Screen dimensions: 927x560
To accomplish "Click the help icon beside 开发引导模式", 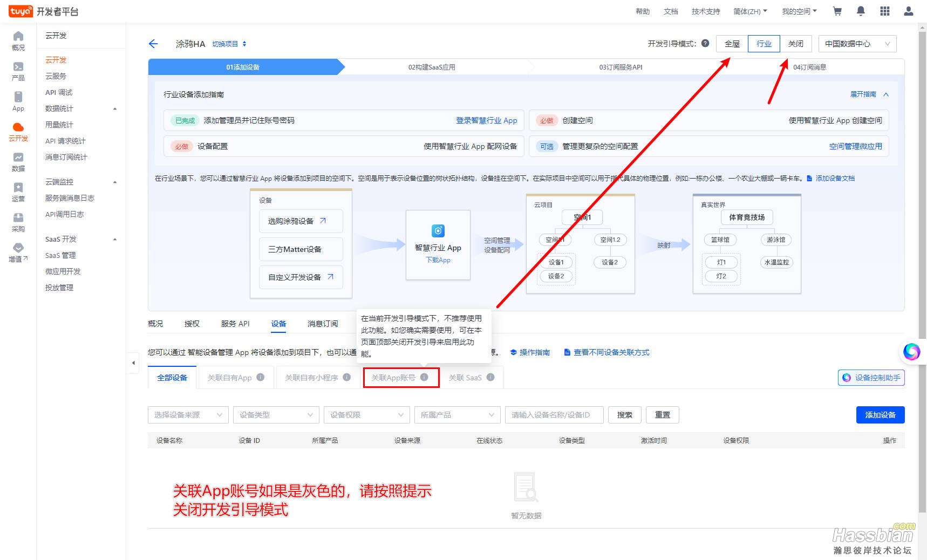I will pos(705,44).
